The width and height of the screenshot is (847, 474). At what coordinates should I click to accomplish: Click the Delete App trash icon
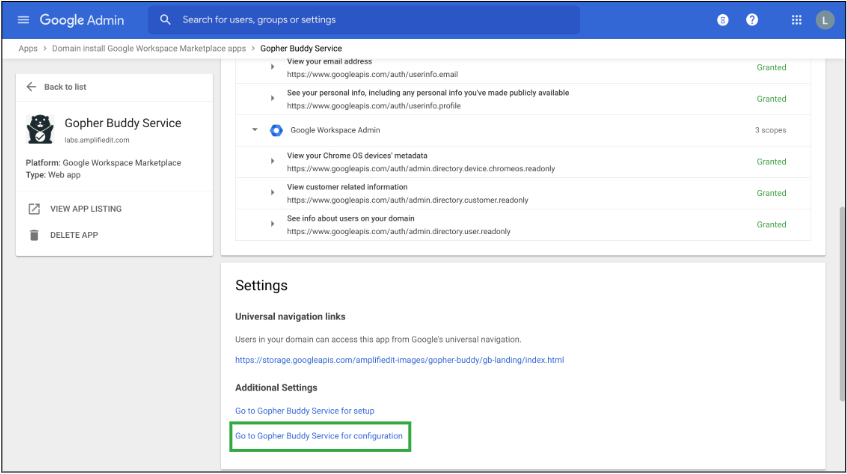(x=34, y=235)
